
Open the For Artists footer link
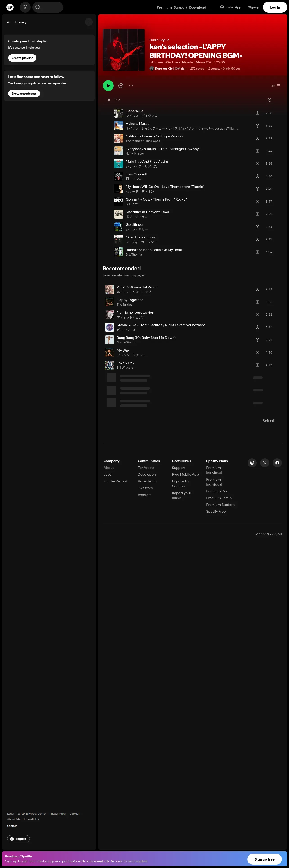(x=146, y=468)
